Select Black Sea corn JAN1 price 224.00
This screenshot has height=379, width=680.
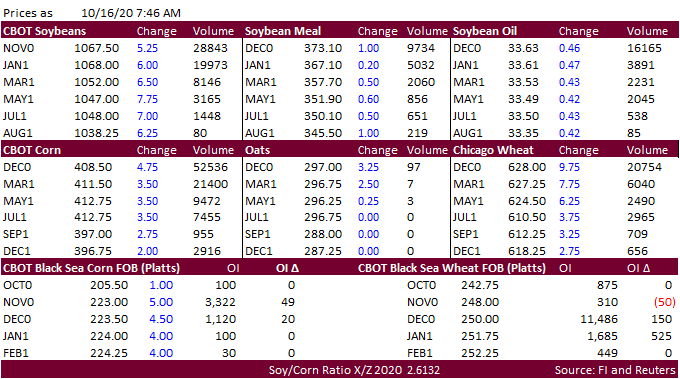[x=109, y=336]
